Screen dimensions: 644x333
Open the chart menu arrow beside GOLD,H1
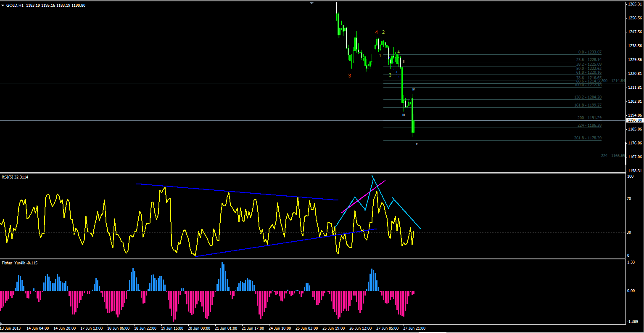(3, 5)
